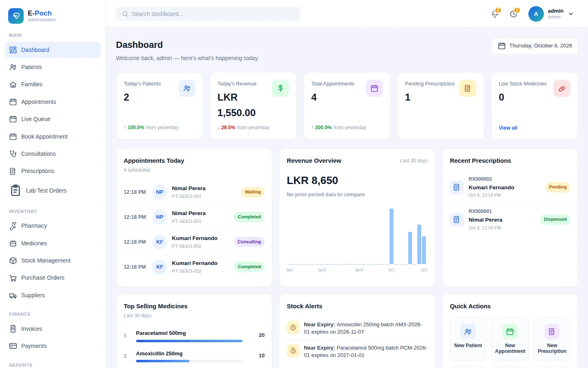
Task: Open Dashboard in the sidebar
Action: coord(53,50)
